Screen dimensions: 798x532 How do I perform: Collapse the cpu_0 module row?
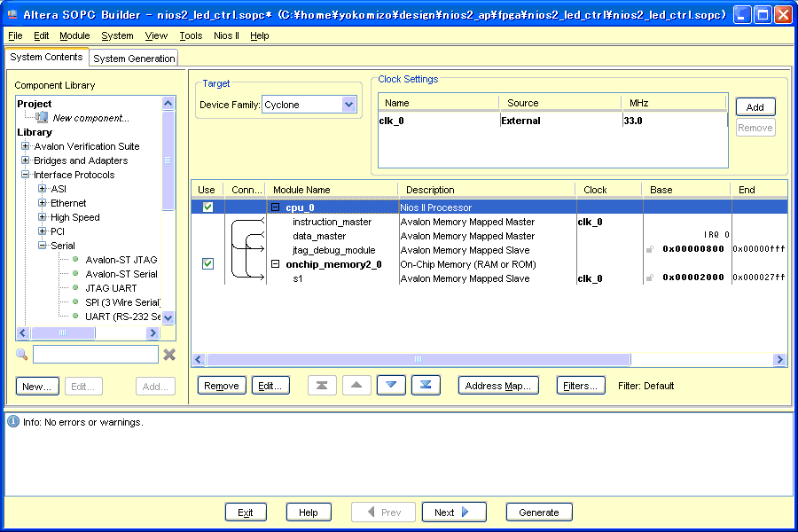tap(276, 207)
